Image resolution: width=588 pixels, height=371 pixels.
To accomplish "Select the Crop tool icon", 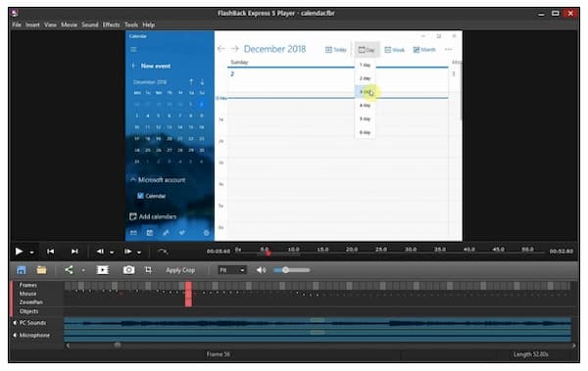I will tap(149, 270).
